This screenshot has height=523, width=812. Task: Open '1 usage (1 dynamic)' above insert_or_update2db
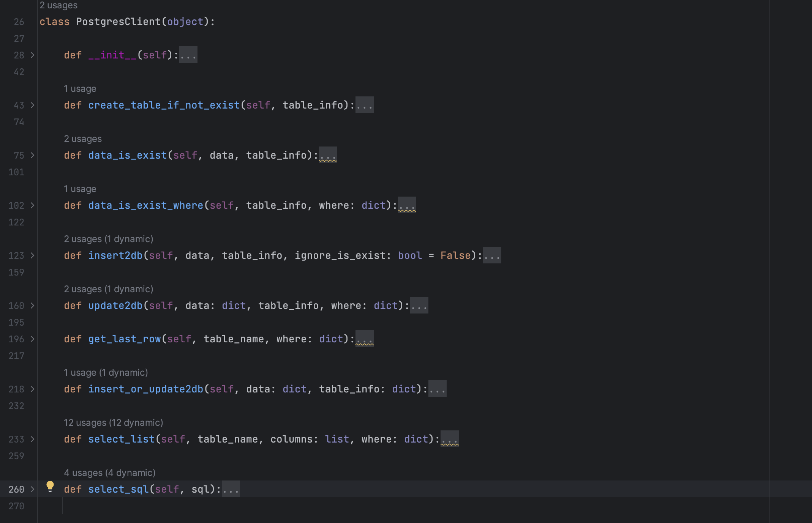point(106,373)
